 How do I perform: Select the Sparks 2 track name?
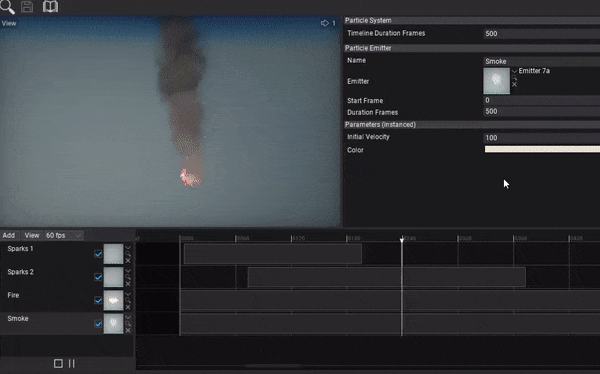[x=21, y=272]
